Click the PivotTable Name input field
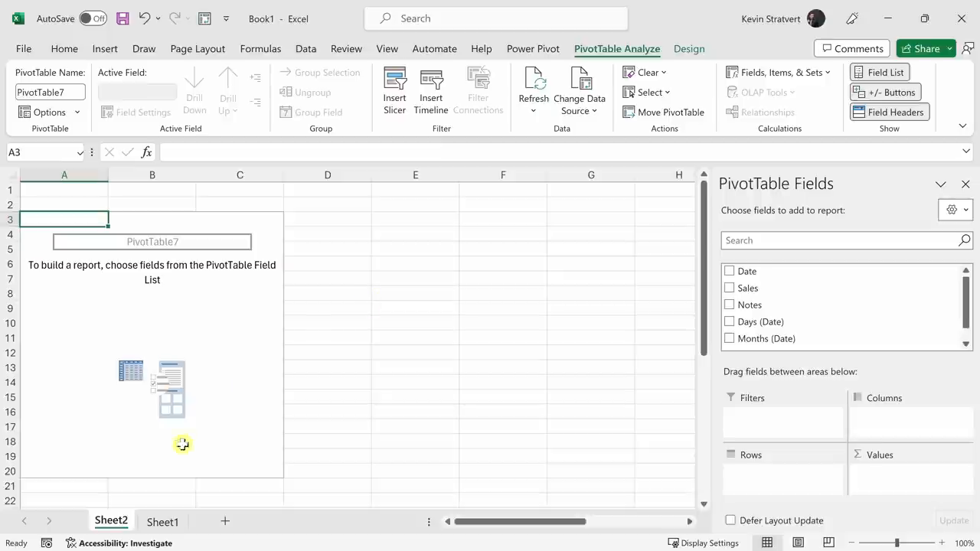Viewport: 980px width, 551px height. [x=50, y=92]
